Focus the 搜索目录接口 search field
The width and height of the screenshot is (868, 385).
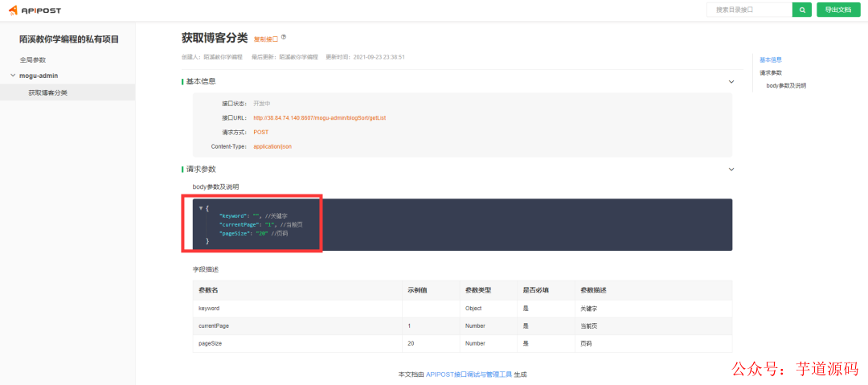click(749, 10)
